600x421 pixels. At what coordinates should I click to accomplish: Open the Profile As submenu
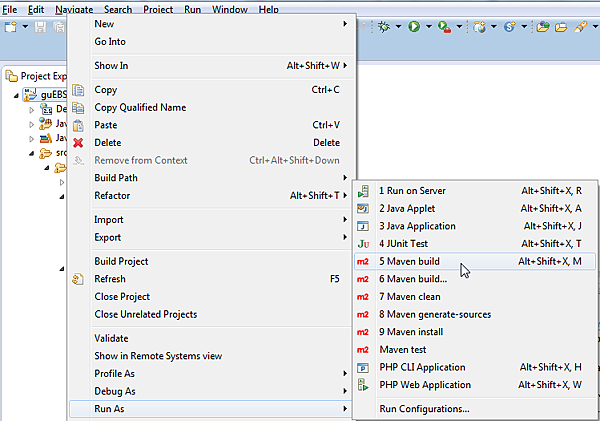pos(211,374)
